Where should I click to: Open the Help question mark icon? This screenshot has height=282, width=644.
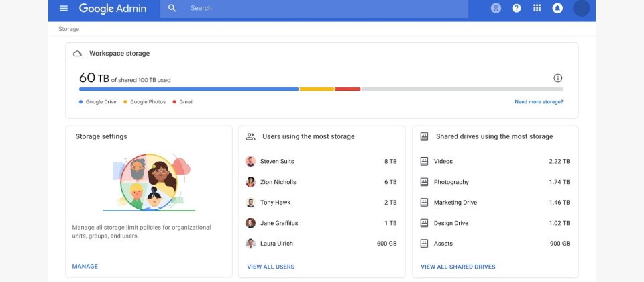coord(517,8)
